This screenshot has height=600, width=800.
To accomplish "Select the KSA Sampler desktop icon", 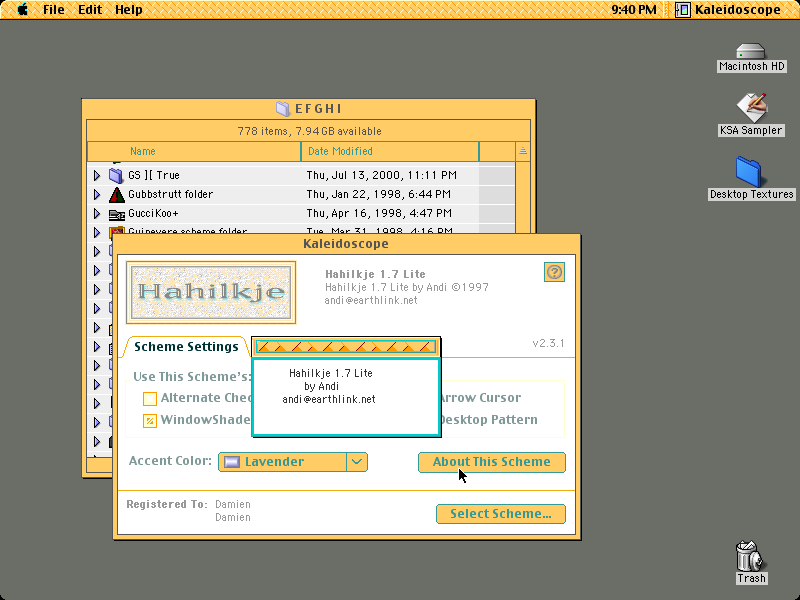I will (x=751, y=108).
